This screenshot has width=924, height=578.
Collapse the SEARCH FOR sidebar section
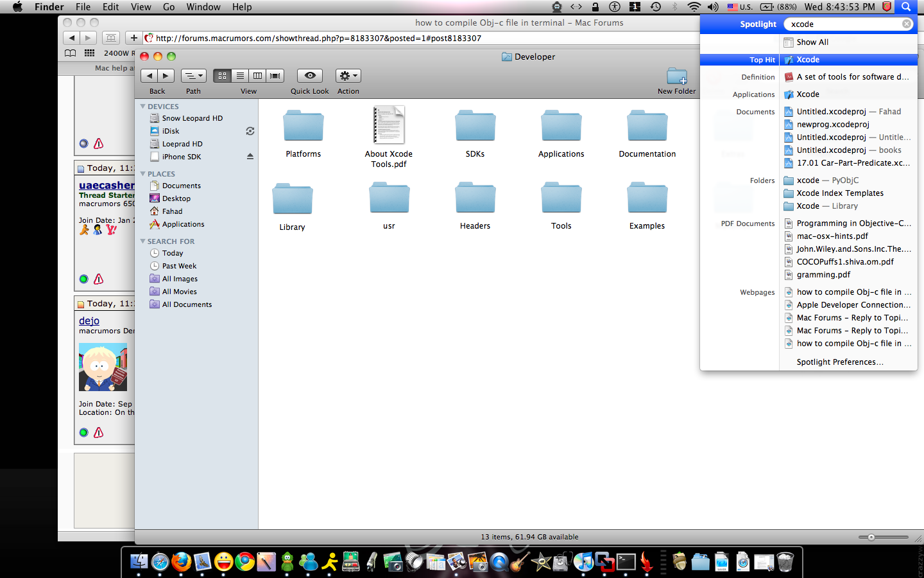(143, 241)
